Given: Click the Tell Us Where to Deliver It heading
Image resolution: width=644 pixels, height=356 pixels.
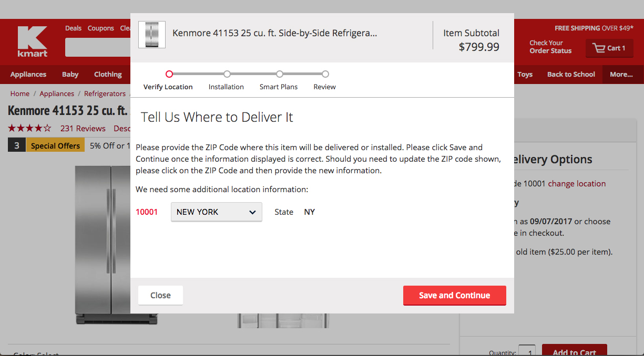Looking at the screenshot, I should coord(217,117).
